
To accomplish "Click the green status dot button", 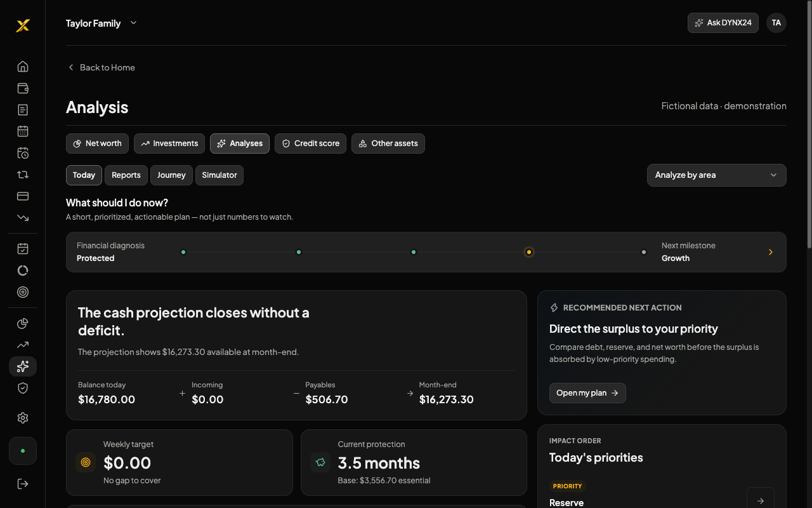I will (x=23, y=451).
